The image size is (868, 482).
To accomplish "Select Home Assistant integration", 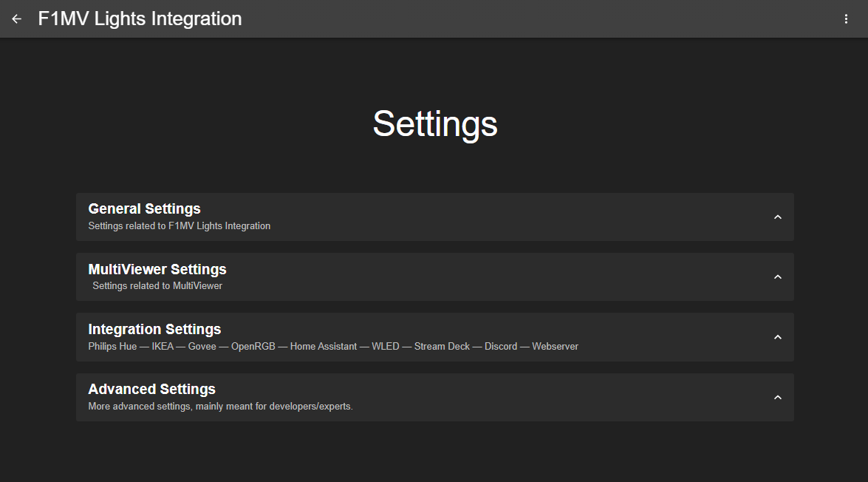I will point(323,346).
